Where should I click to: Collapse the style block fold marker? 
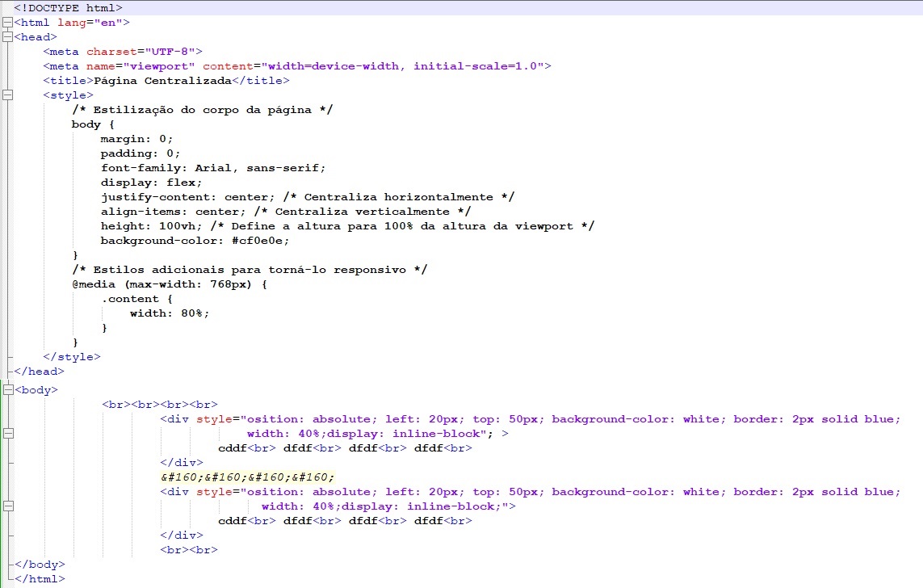pos(7,94)
